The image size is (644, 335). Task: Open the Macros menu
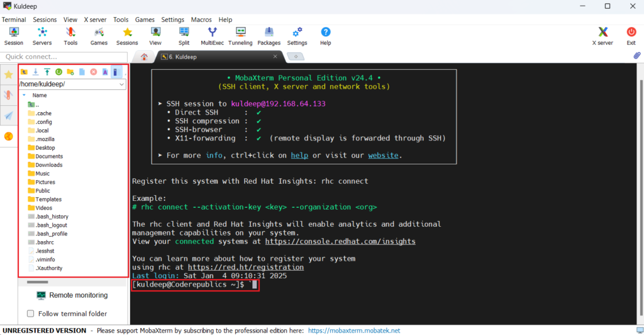(x=201, y=20)
